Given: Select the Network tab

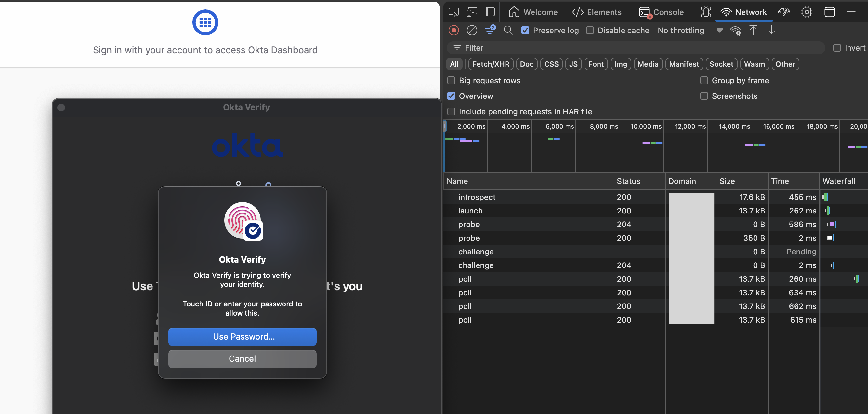Looking at the screenshot, I should tap(744, 12).
